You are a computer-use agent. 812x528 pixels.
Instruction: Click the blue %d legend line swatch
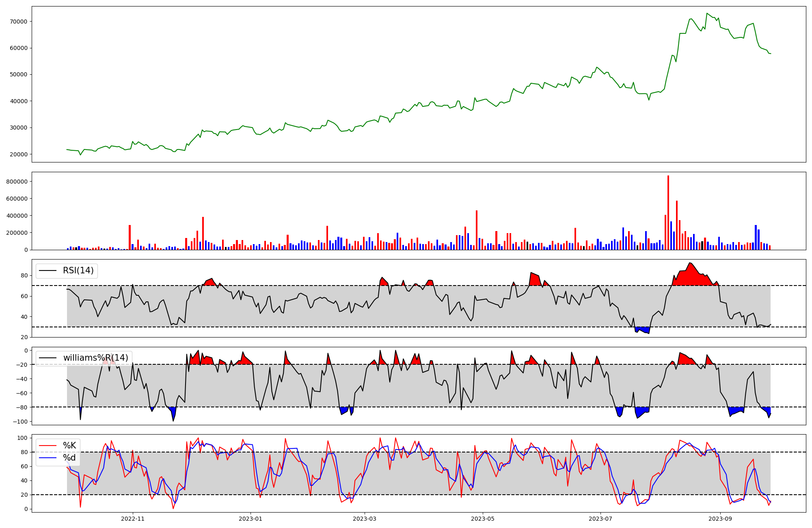click(x=48, y=458)
